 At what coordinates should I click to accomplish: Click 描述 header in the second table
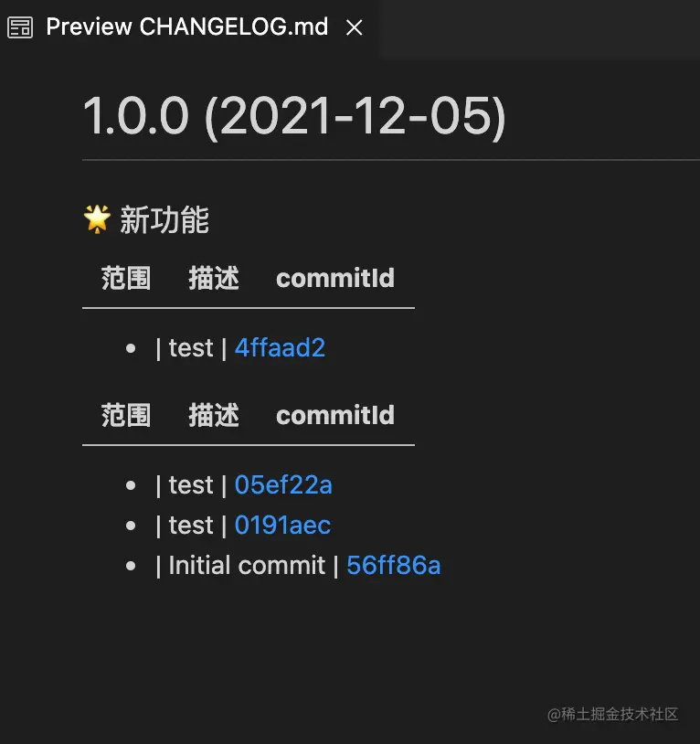coord(214,415)
